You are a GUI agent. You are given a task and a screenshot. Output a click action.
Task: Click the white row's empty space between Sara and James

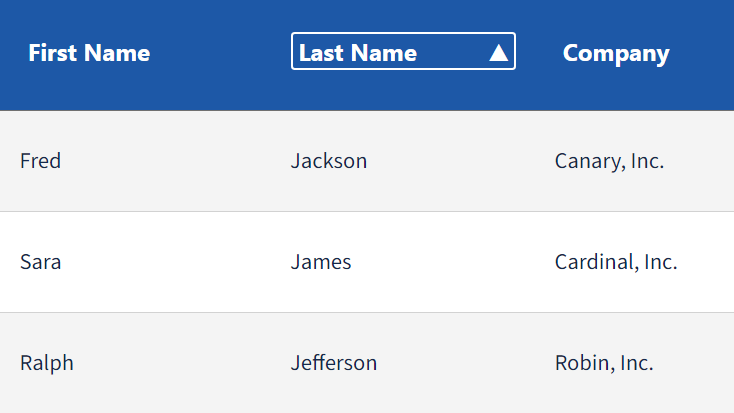click(176, 262)
